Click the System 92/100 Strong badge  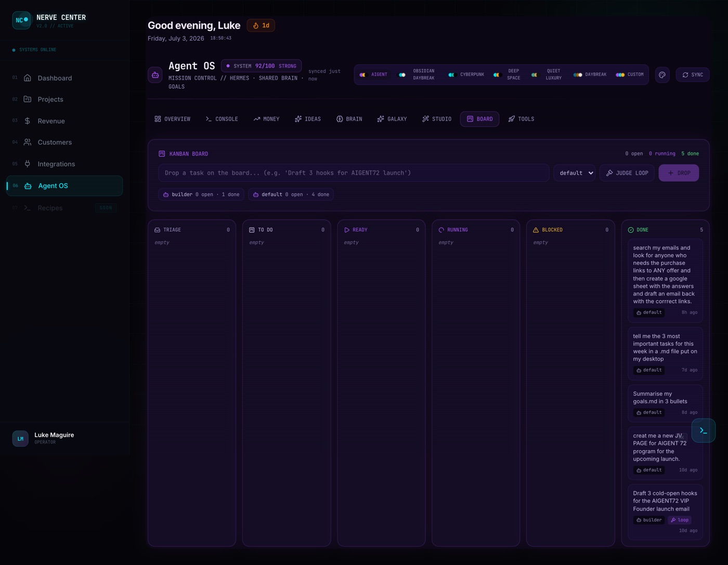click(x=261, y=66)
